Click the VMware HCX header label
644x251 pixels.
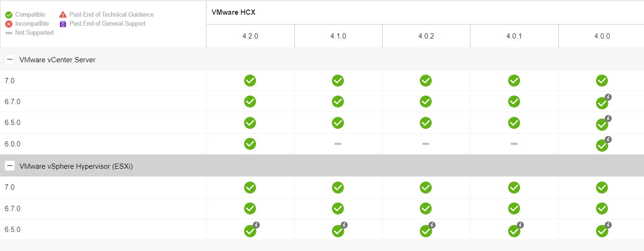click(234, 12)
